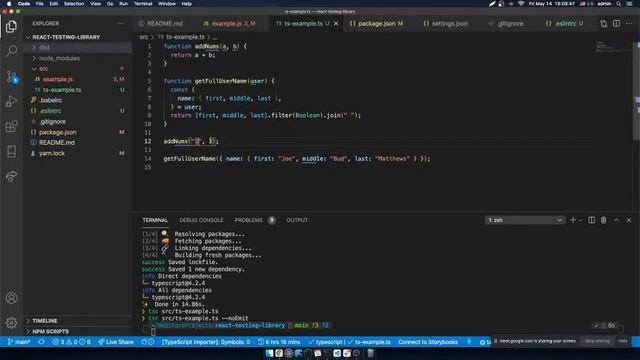Open package.json in file tree
Image resolution: width=640 pixels, height=360 pixels.
78,132
